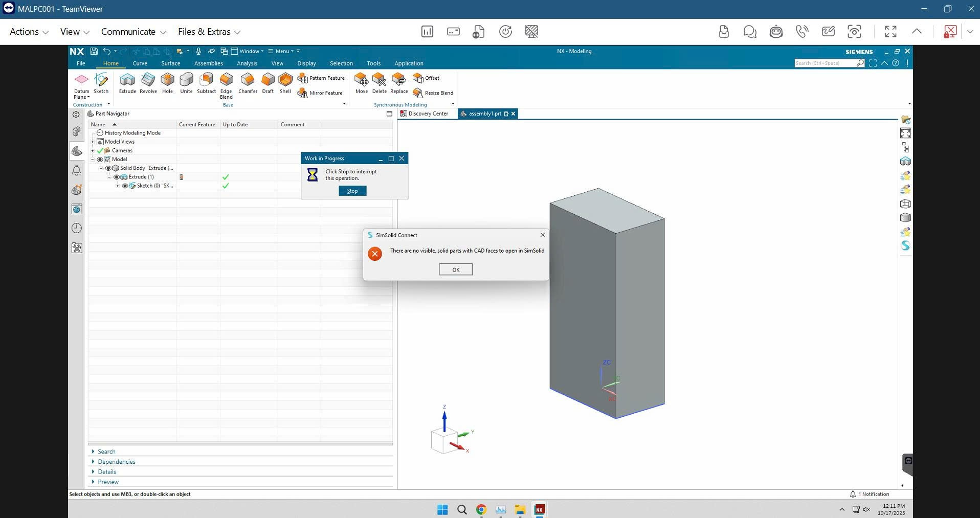Click the Revolve tool icon
This screenshot has width=980, height=518.
click(x=148, y=83)
